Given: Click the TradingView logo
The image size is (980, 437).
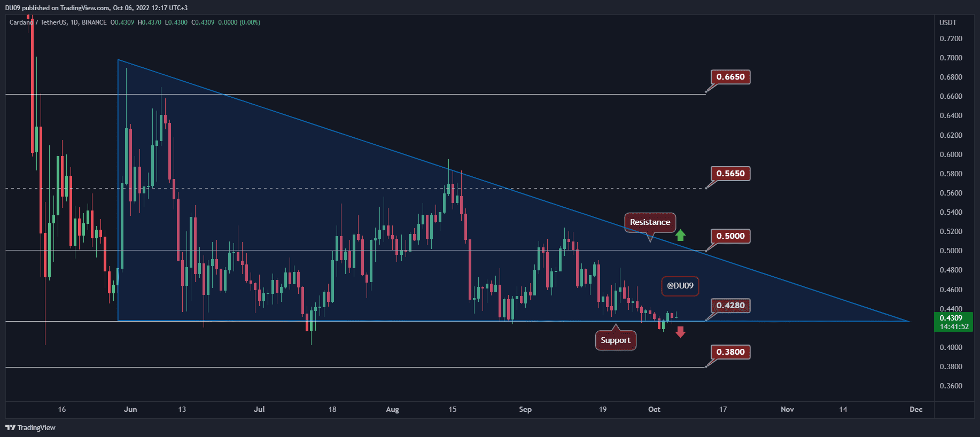Looking at the screenshot, I should tap(30, 427).
